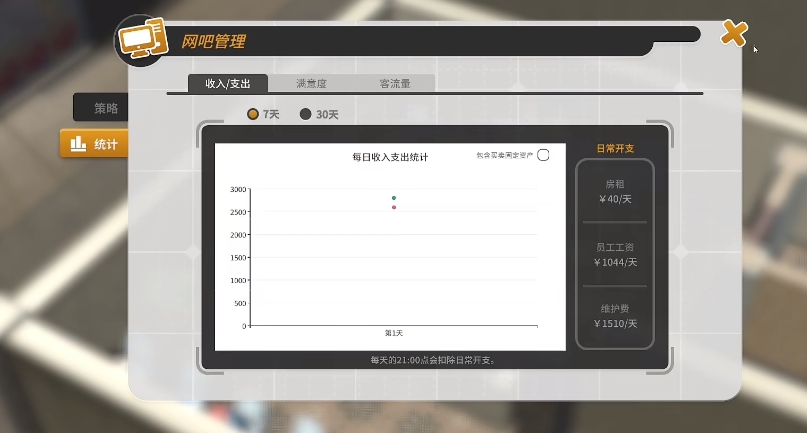Image resolution: width=807 pixels, height=433 pixels.
Task: Click the 房租 ¥40/天 entry
Action: pyautogui.click(x=615, y=192)
